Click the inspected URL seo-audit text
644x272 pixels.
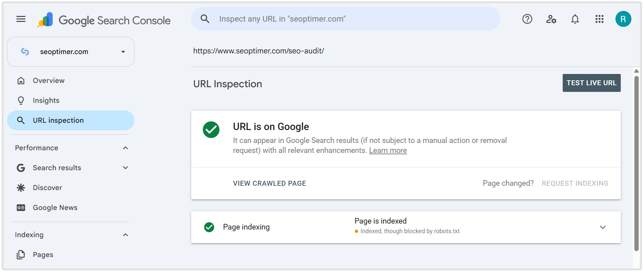259,51
